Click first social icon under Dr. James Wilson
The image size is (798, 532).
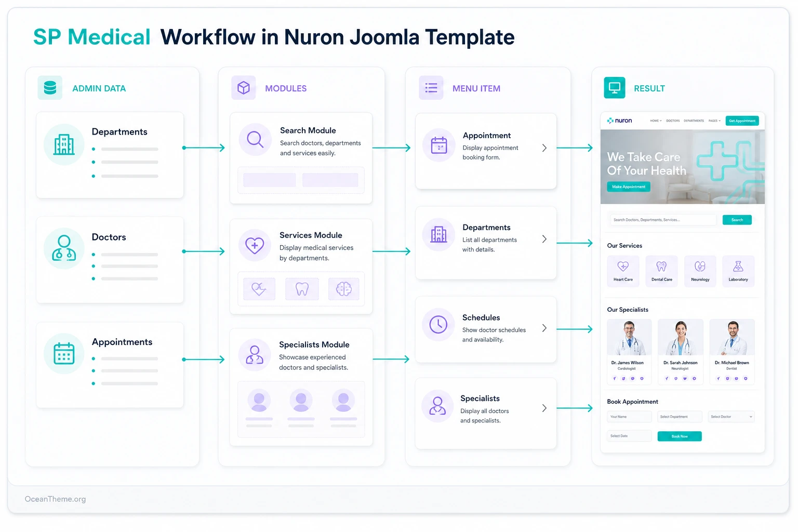pyautogui.click(x=615, y=379)
